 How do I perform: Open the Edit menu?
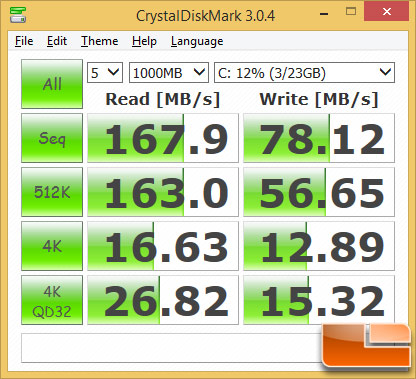pos(57,41)
